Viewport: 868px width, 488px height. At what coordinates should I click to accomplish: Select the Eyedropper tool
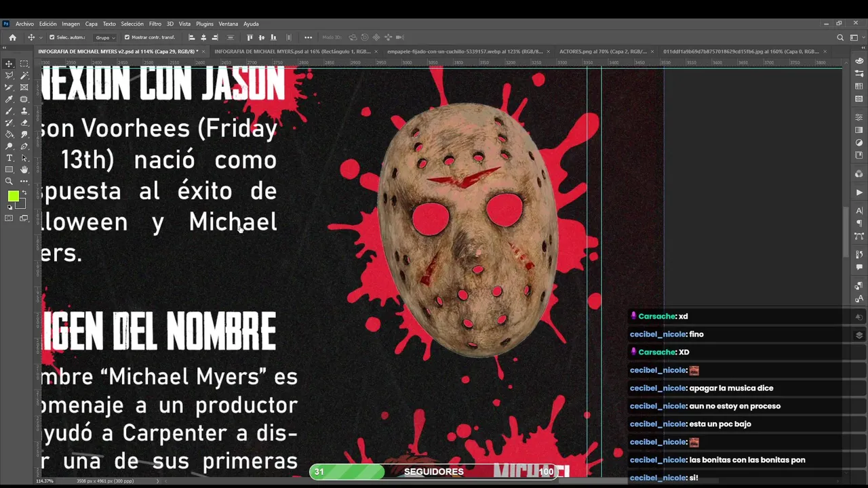[x=9, y=99]
